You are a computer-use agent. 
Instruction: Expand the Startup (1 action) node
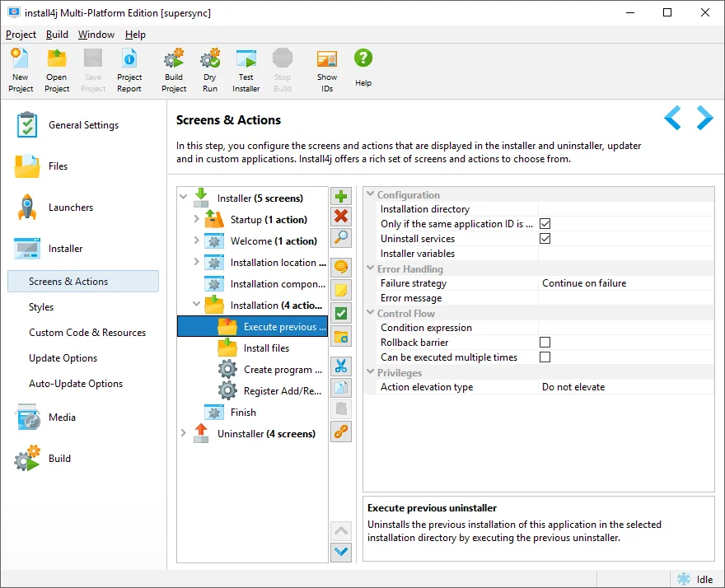197,219
